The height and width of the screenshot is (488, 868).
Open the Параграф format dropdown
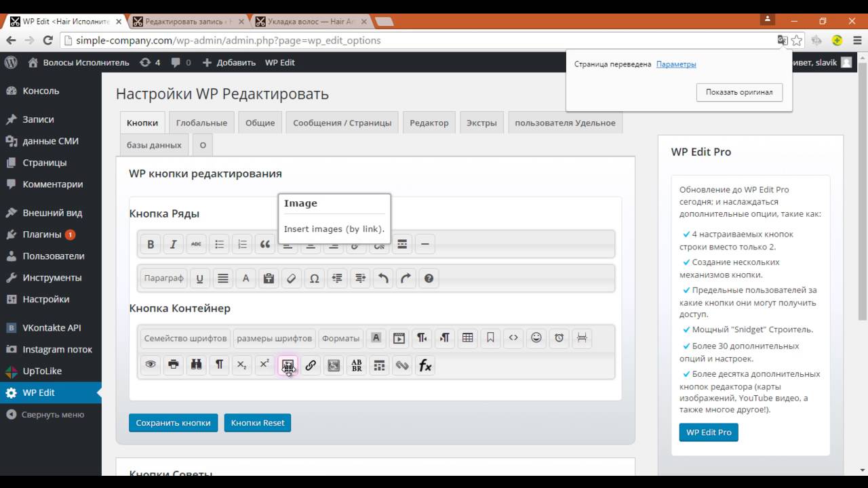click(x=163, y=279)
